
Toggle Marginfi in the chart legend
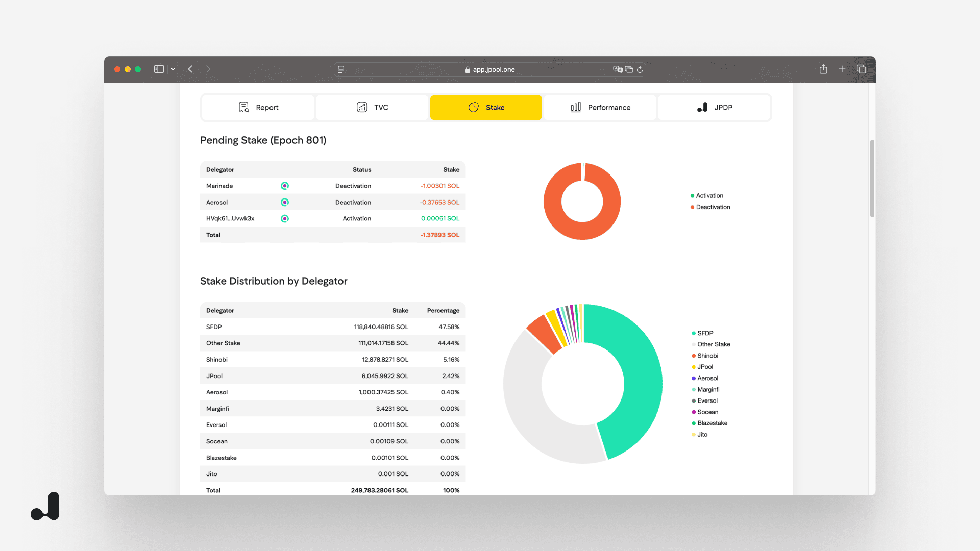click(705, 389)
